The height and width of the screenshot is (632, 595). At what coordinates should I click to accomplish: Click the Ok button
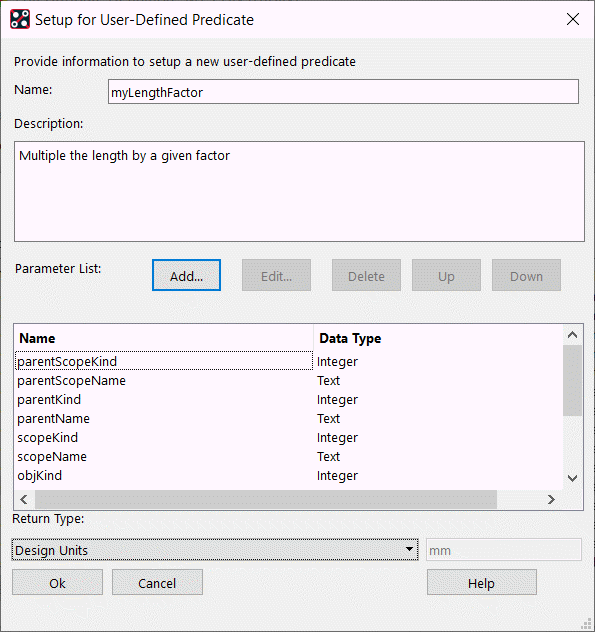click(57, 582)
